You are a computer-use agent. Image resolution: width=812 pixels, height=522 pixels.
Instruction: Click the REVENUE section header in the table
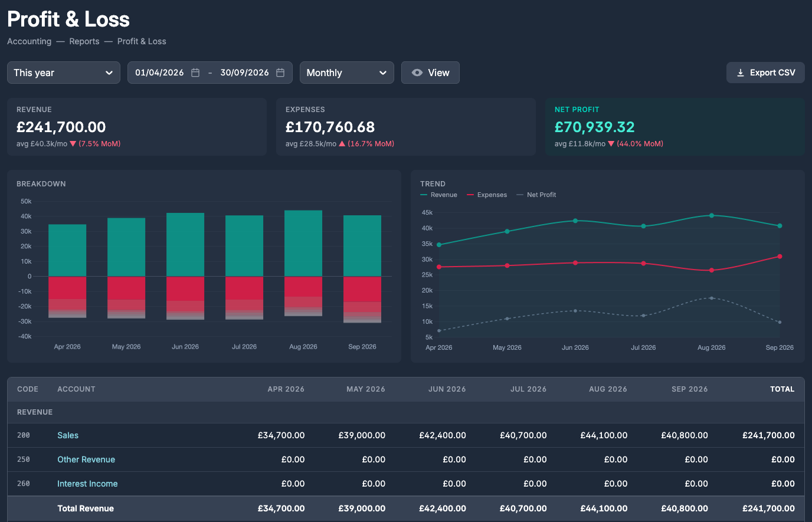35,412
